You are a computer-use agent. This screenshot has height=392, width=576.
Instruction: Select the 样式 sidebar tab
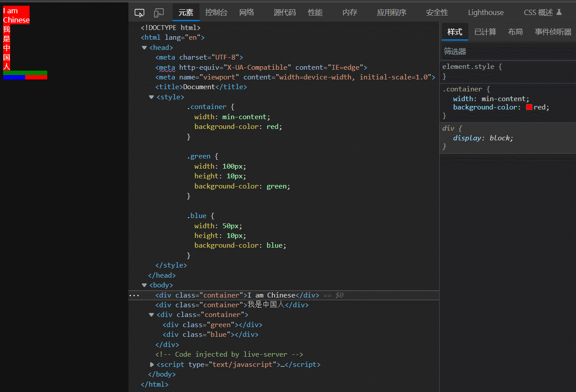(455, 32)
